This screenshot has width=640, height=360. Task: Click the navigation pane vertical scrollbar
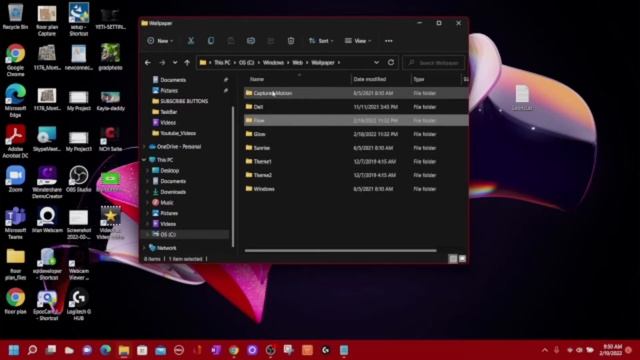click(233, 176)
